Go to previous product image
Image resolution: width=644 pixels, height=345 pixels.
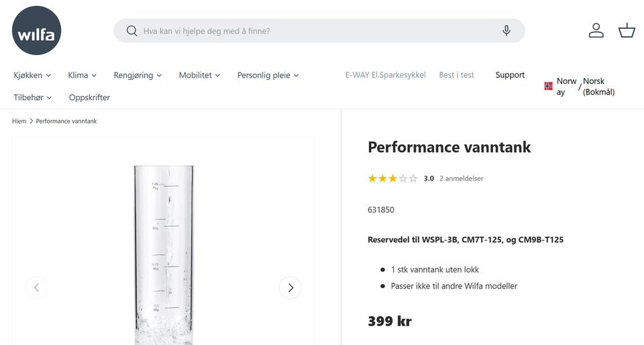click(x=37, y=288)
